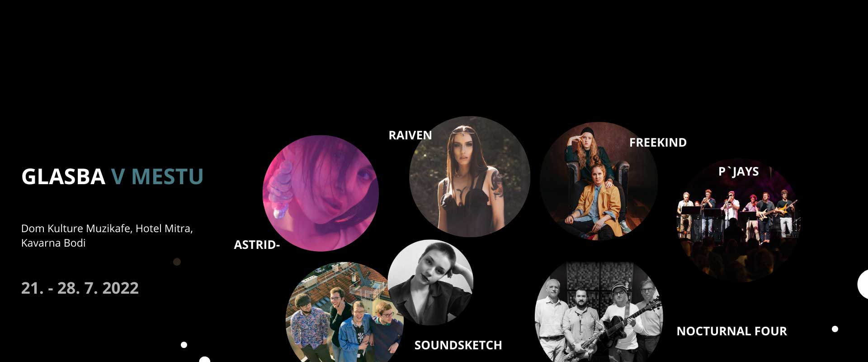Open the P`JAYS name label
This screenshot has height=362, width=868.
point(739,171)
